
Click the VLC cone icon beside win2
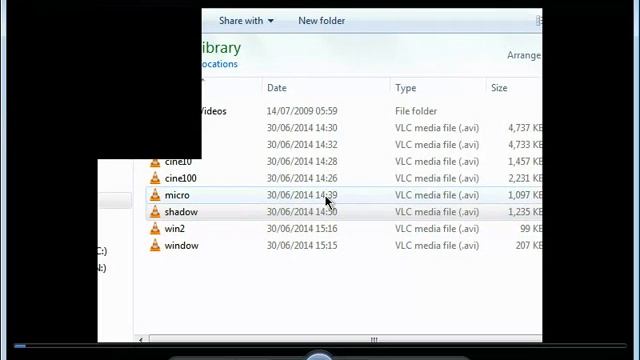[x=155, y=229]
